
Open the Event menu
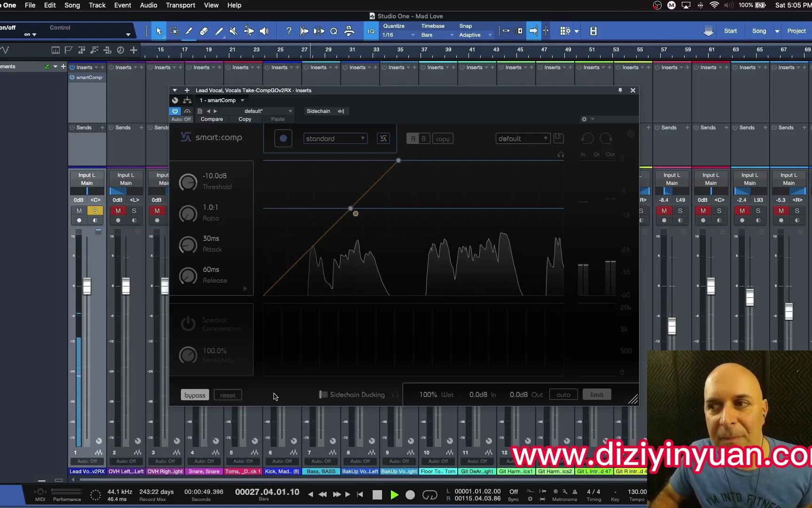pos(123,5)
